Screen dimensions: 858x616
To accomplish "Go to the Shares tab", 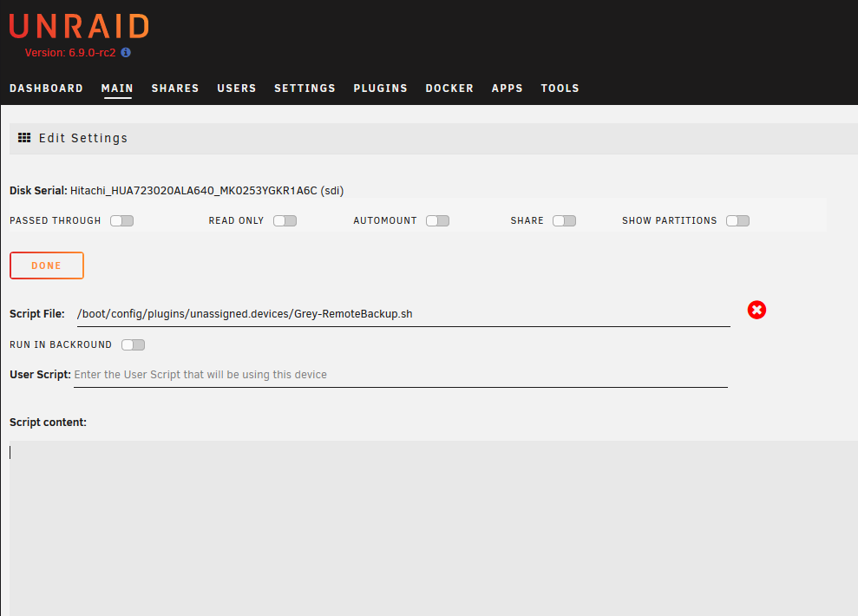I will pos(175,88).
